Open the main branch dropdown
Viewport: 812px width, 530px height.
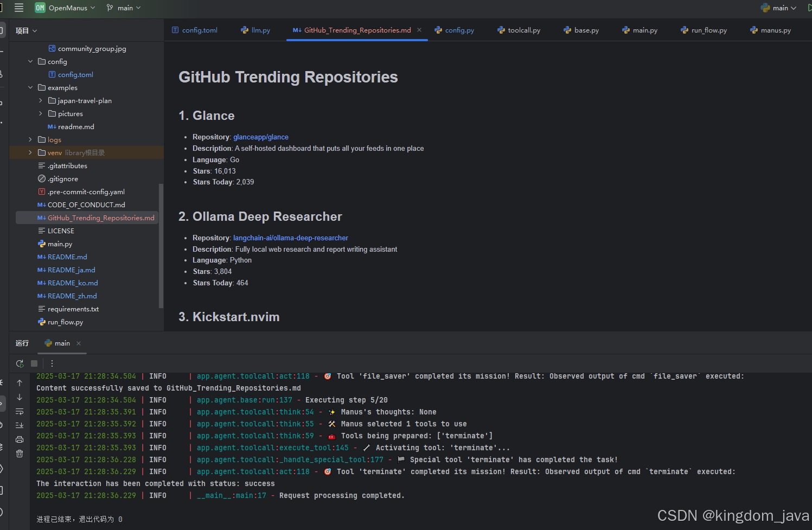pyautogui.click(x=124, y=8)
